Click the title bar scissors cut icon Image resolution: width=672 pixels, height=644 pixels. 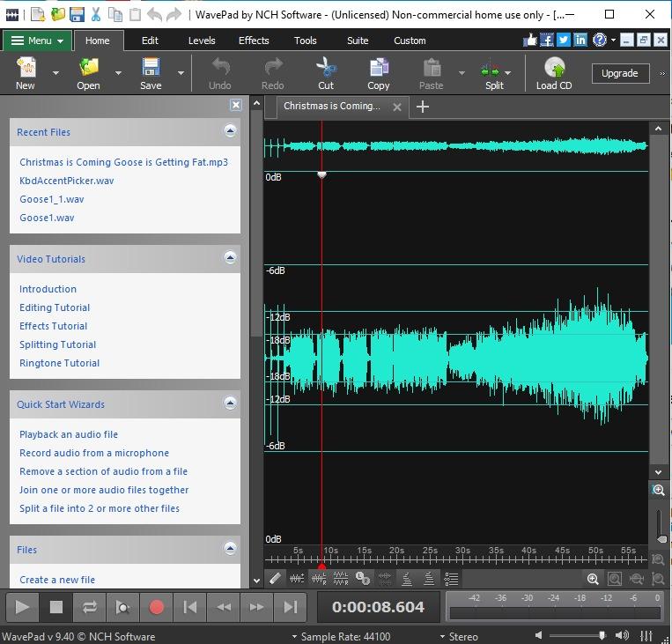point(96,15)
